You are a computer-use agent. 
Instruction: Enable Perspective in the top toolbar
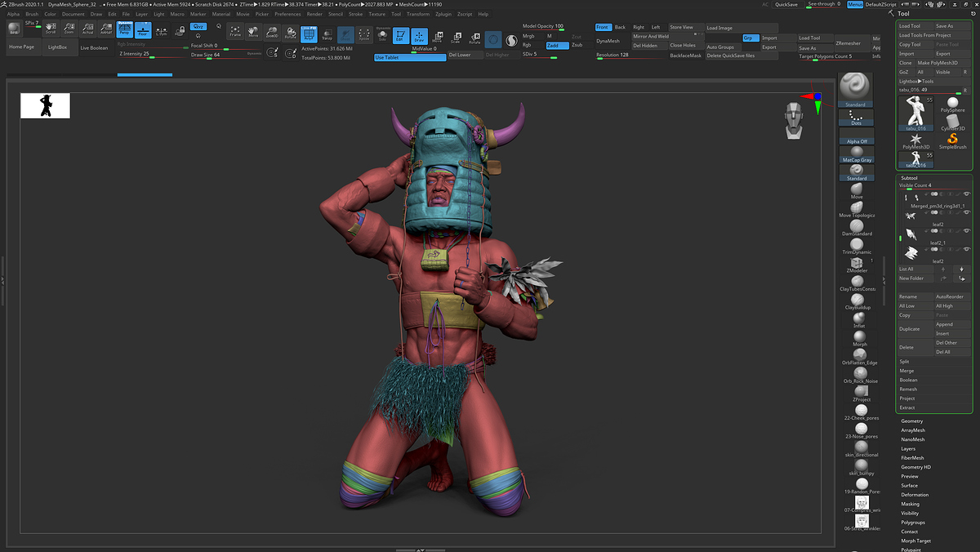124,30
